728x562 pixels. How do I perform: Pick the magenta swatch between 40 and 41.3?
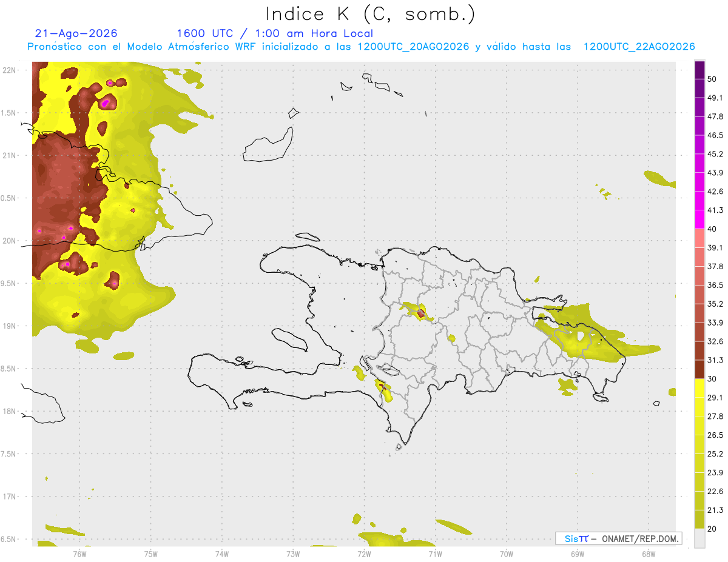click(699, 219)
